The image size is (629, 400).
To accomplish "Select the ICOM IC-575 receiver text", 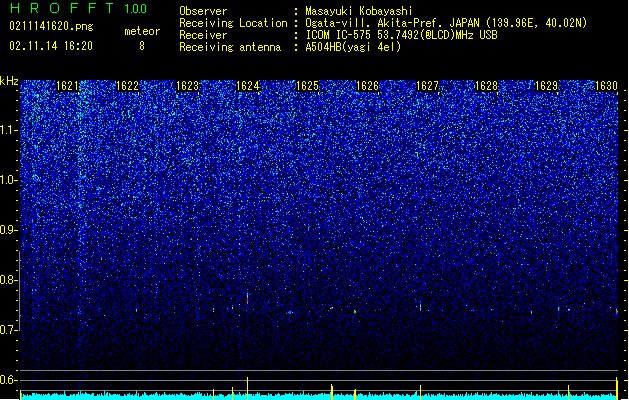I will (x=401, y=35).
